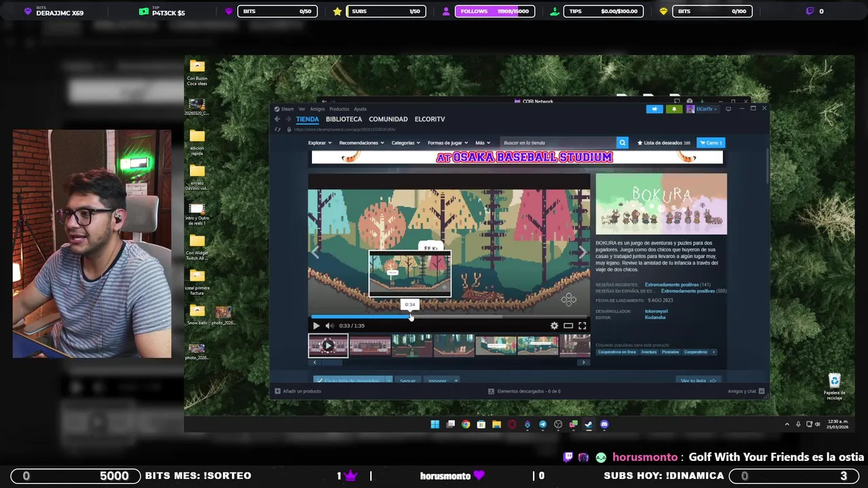868x488 pixels.
Task: Select the second thumbnail in the media strip
Action: pos(370,346)
